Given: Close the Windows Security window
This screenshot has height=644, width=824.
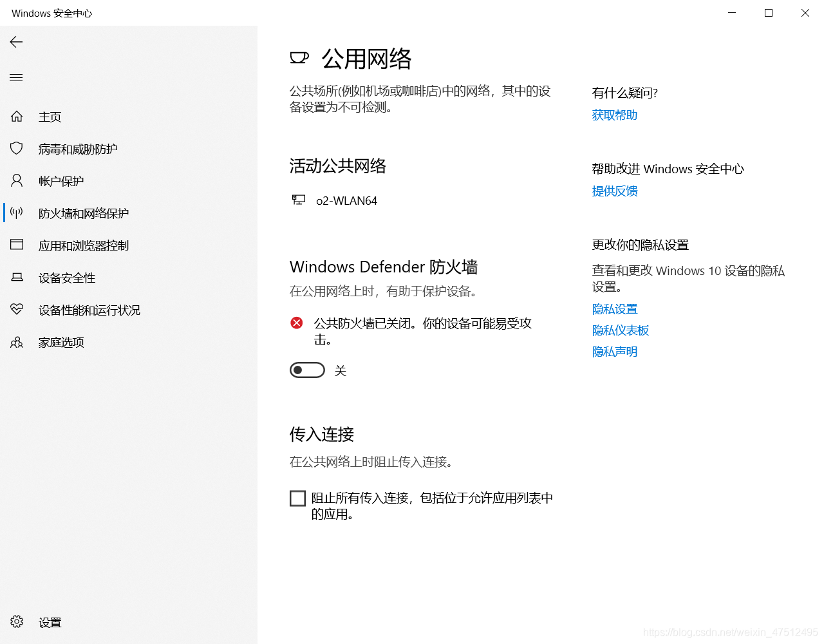Looking at the screenshot, I should pyautogui.click(x=805, y=13).
